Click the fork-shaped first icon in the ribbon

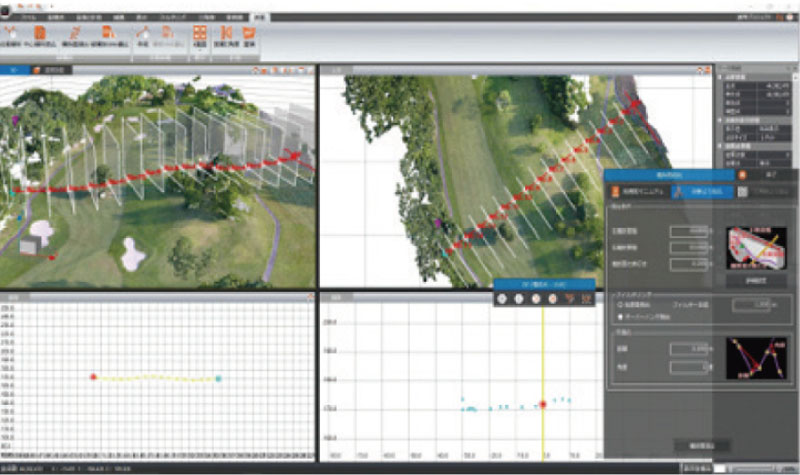click(10, 33)
